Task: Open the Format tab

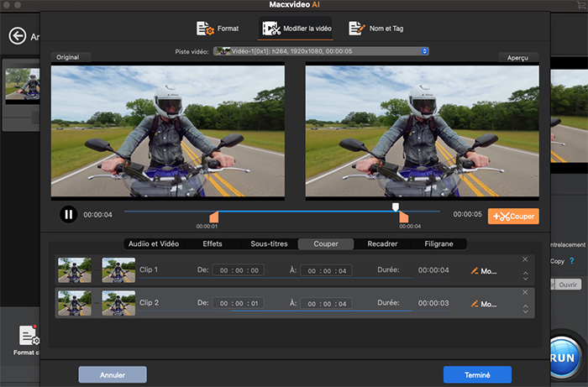Action: 218,29
